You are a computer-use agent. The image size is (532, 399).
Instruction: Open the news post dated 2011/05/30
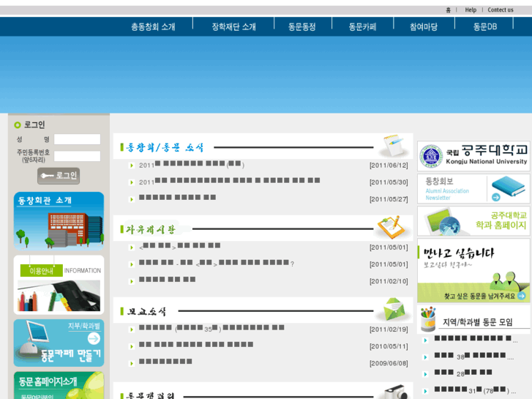click(x=229, y=182)
